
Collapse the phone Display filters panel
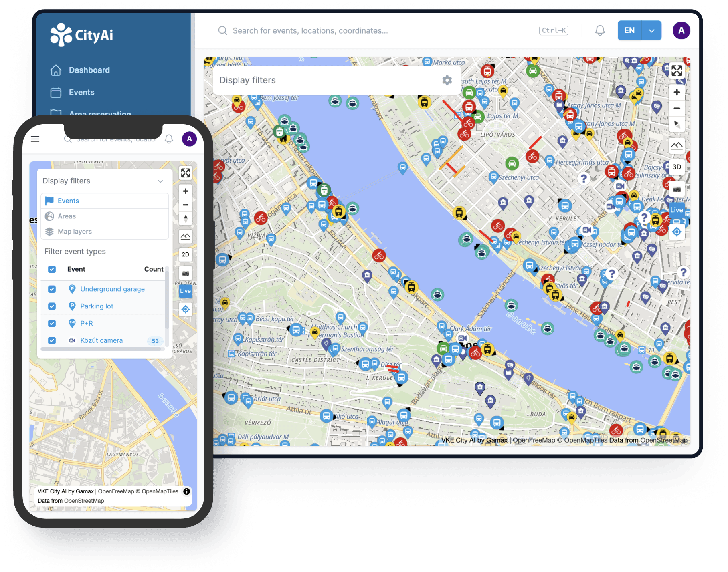click(x=160, y=181)
